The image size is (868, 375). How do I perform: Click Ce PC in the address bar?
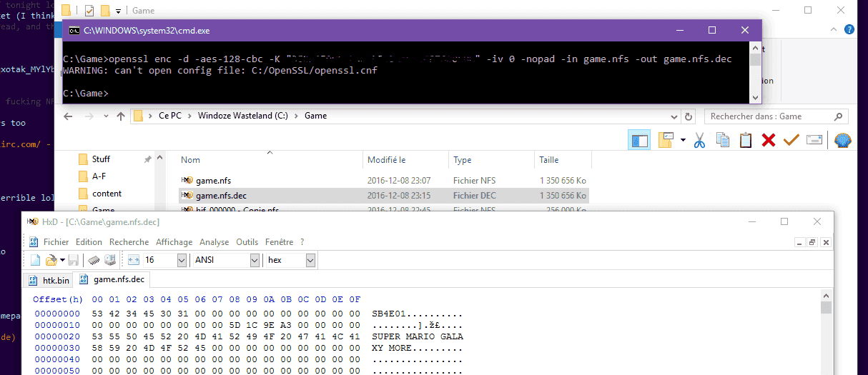(x=169, y=116)
